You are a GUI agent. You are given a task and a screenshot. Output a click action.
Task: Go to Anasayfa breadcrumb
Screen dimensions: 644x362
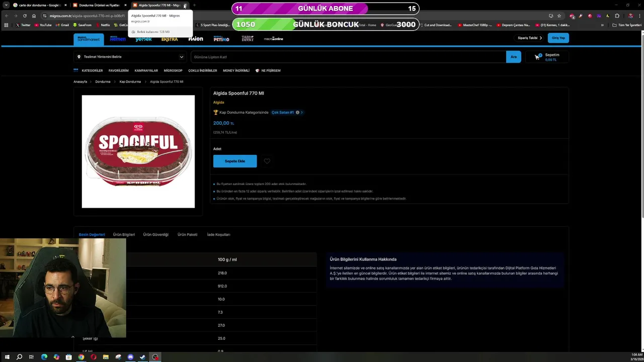pyautogui.click(x=80, y=81)
